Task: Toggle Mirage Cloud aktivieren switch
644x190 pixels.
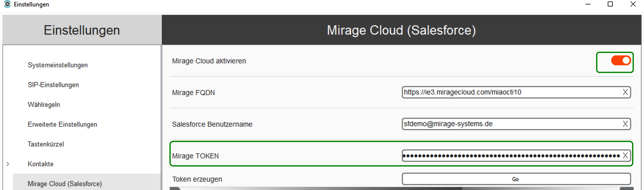Action: pyautogui.click(x=621, y=61)
